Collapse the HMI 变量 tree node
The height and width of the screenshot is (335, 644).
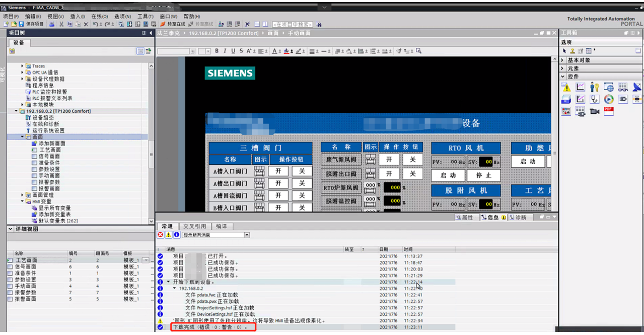click(22, 202)
